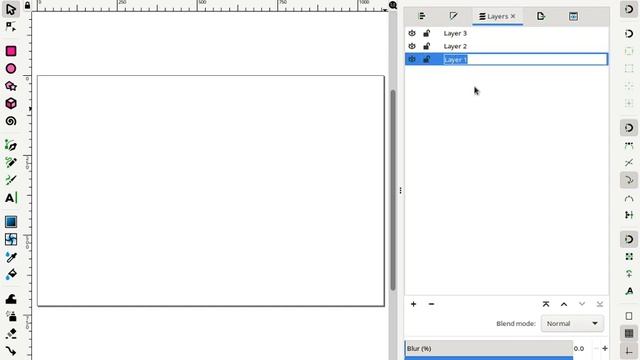Toggle snap to smooth nodes
Viewport: 640px width, 360px height.
[x=629, y=198]
